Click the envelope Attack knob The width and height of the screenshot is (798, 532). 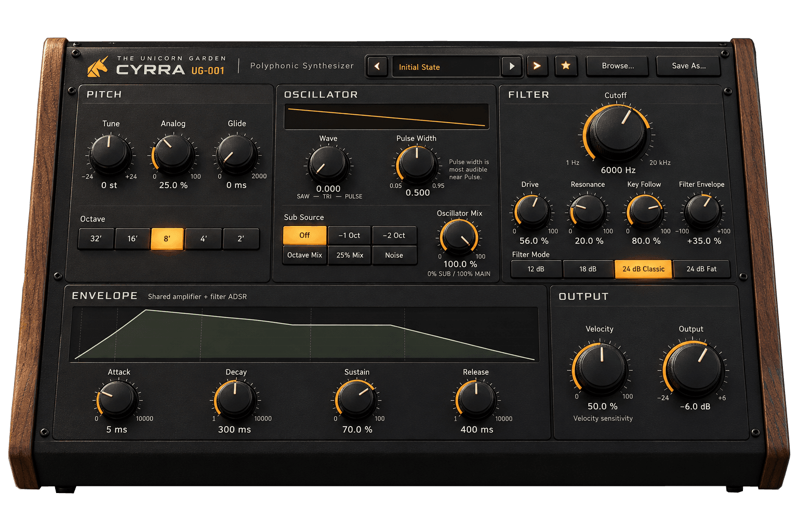point(118,400)
